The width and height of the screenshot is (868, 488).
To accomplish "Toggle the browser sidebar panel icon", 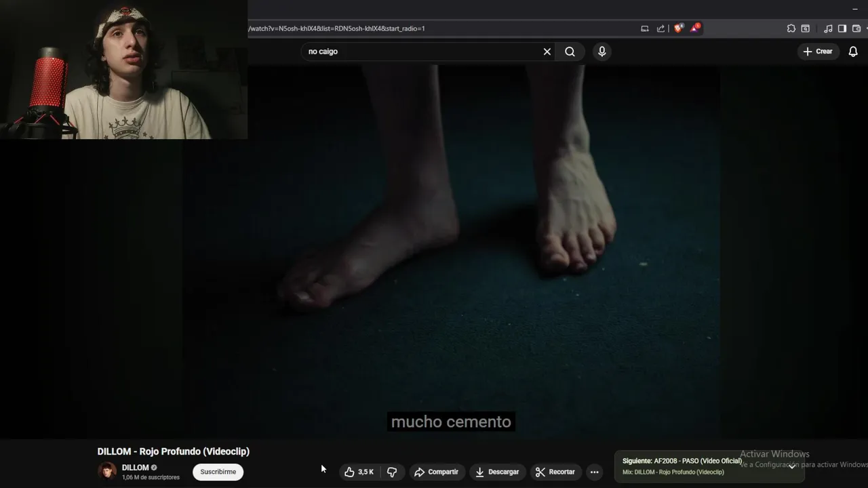I will pyautogui.click(x=842, y=28).
